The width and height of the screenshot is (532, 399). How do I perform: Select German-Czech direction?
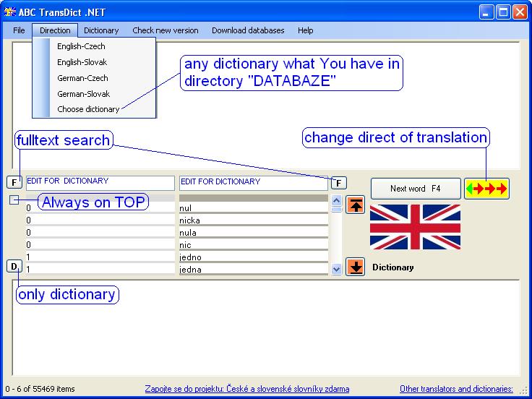[94, 78]
